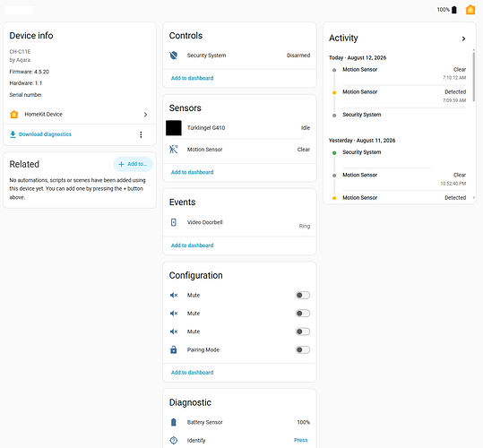Click the Video Doorbell icon in Events

pos(174,222)
